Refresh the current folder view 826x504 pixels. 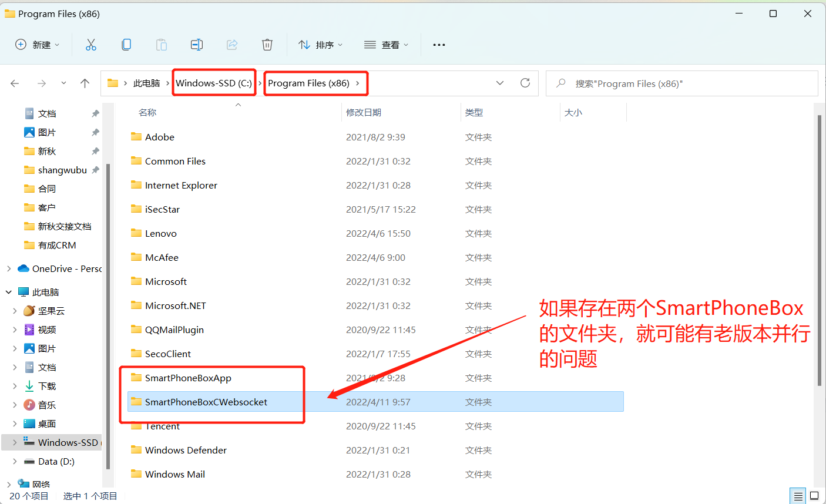point(525,83)
